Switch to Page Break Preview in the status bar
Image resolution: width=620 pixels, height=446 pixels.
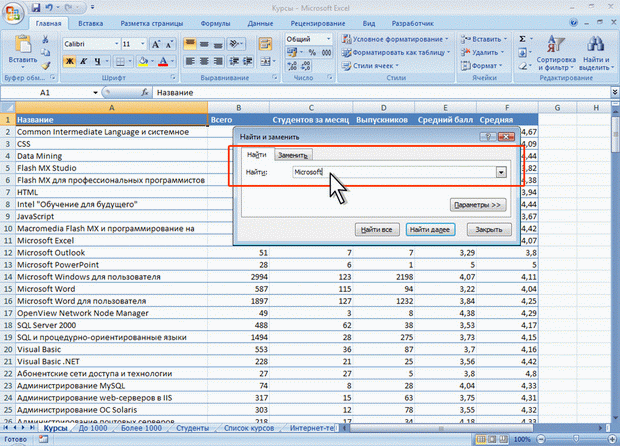point(503,439)
